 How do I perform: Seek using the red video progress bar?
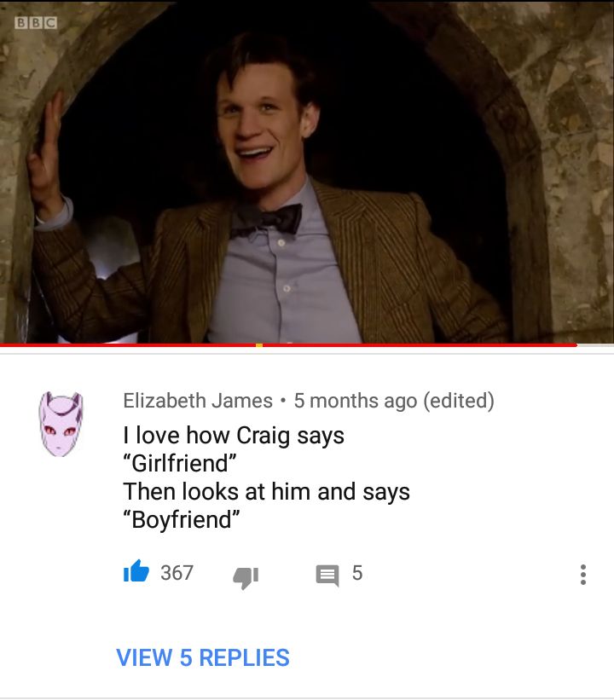(288, 344)
